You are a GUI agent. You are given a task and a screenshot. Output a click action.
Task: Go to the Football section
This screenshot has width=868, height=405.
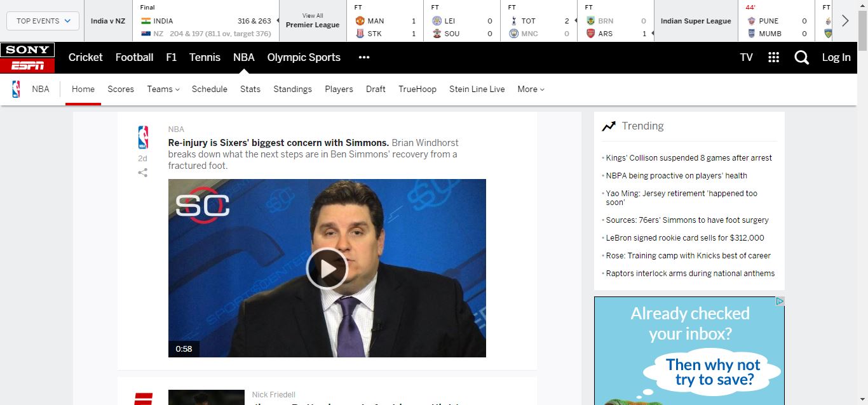134,57
